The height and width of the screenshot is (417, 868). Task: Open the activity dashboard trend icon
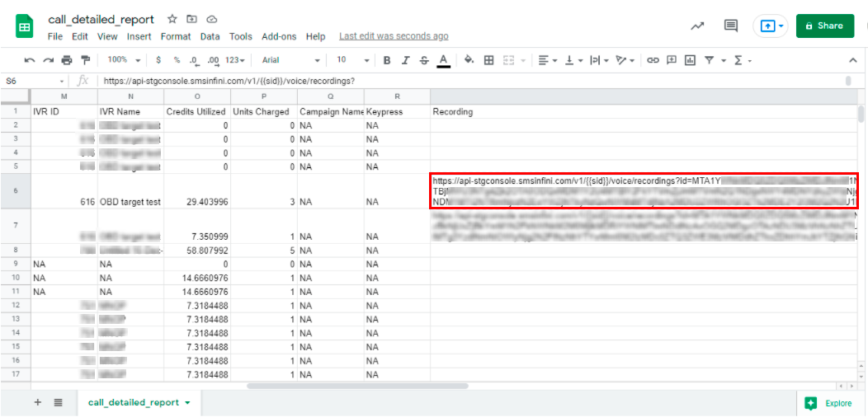[697, 26]
